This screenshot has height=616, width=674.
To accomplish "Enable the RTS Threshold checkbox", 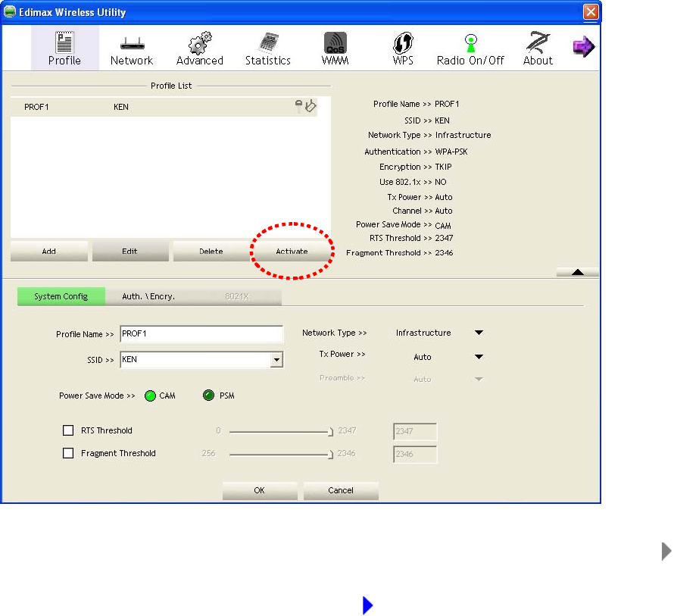I will 68,430.
